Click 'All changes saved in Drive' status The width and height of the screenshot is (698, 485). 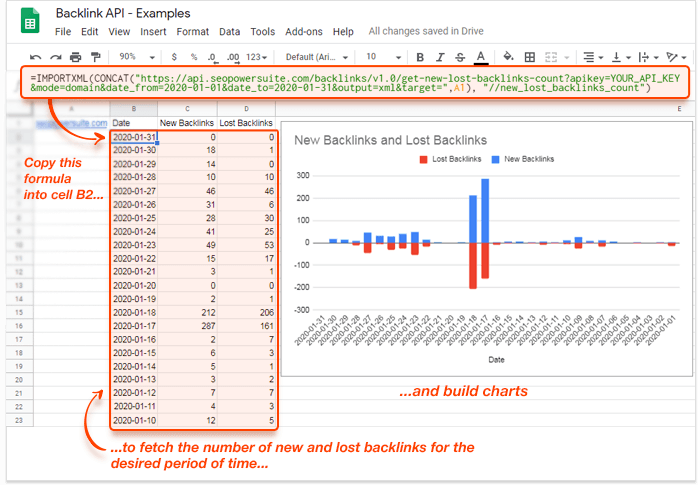426,31
